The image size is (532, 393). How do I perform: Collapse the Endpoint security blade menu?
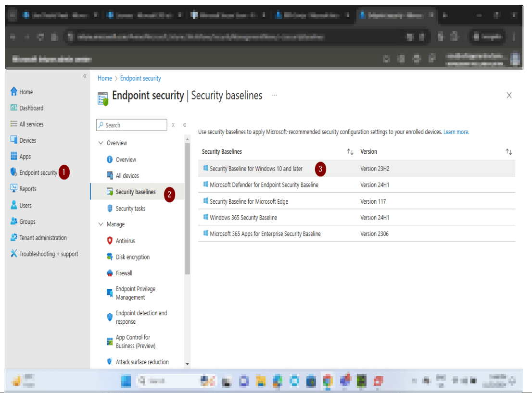[185, 125]
